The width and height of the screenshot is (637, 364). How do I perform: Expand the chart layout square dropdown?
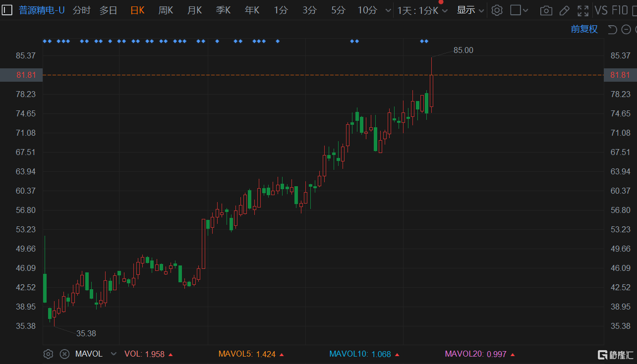(x=519, y=10)
